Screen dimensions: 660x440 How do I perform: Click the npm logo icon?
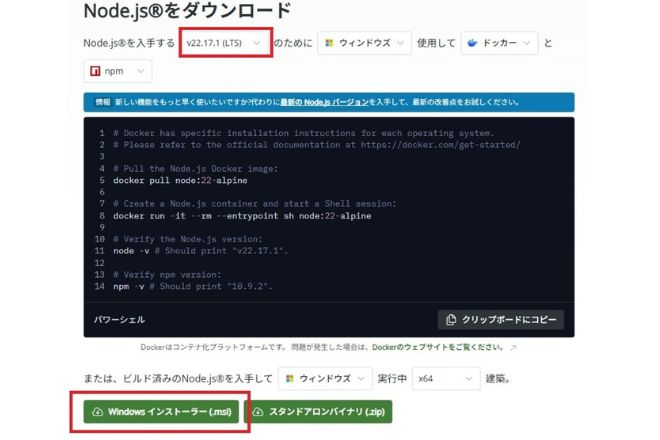pos(95,71)
